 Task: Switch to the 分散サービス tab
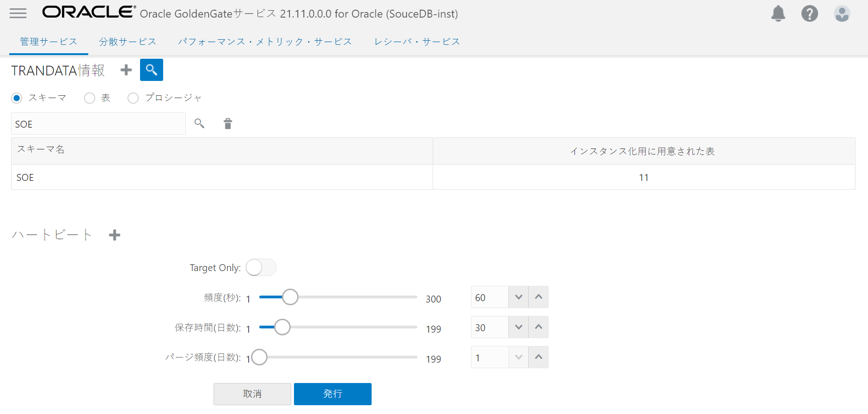click(x=128, y=42)
